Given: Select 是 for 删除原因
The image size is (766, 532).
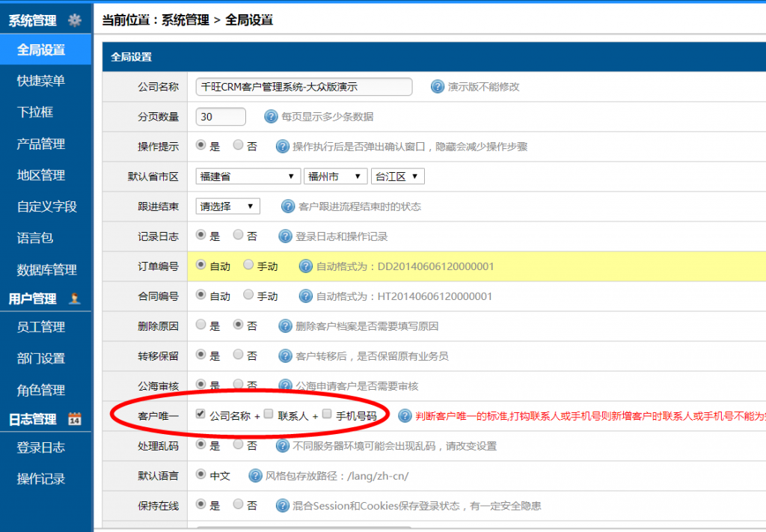Looking at the screenshot, I should pyautogui.click(x=200, y=325).
